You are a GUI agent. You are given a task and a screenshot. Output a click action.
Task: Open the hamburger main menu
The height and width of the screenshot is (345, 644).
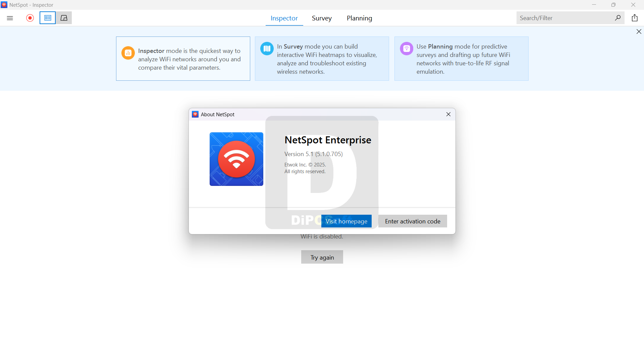pyautogui.click(x=10, y=18)
